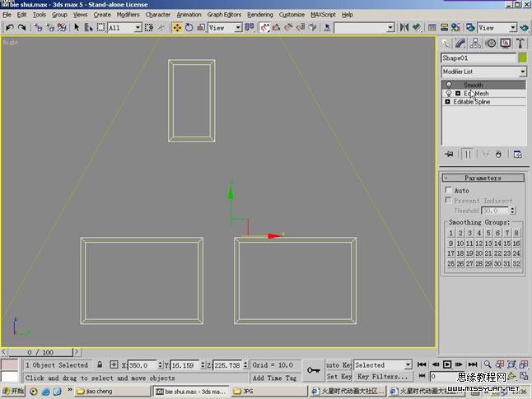The height and width of the screenshot is (399, 532).
Task: Click the Shape01 object name field
Action: [x=478, y=58]
